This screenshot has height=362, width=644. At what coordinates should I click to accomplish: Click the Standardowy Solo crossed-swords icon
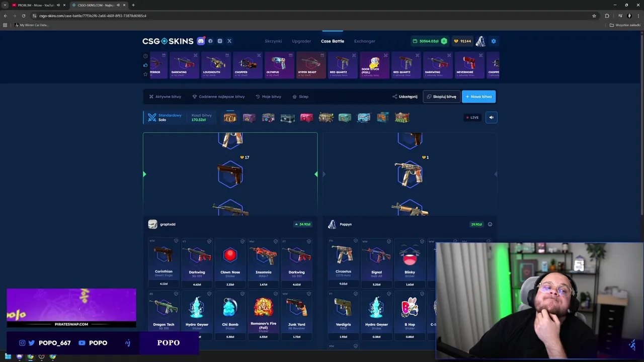point(152,118)
